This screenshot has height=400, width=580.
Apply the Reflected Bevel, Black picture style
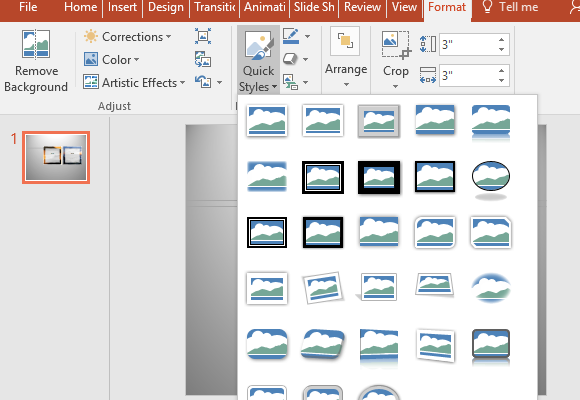coord(491,347)
